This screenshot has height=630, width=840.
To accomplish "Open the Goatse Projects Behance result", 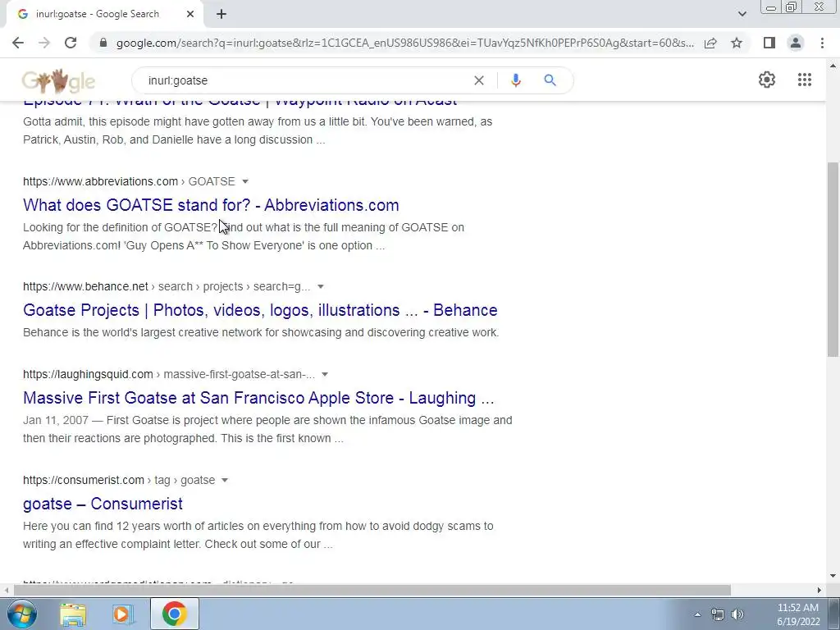I will tap(260, 310).
